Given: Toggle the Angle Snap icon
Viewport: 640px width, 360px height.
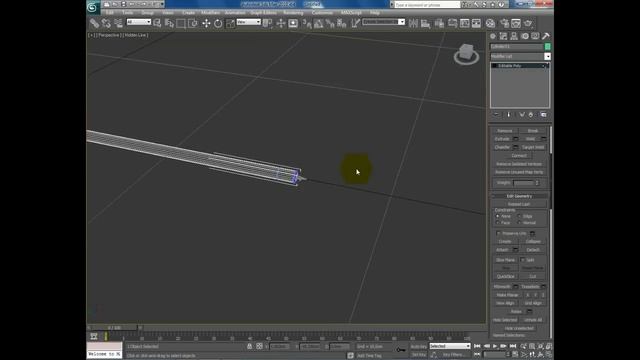Looking at the screenshot, I should (x=318, y=23).
